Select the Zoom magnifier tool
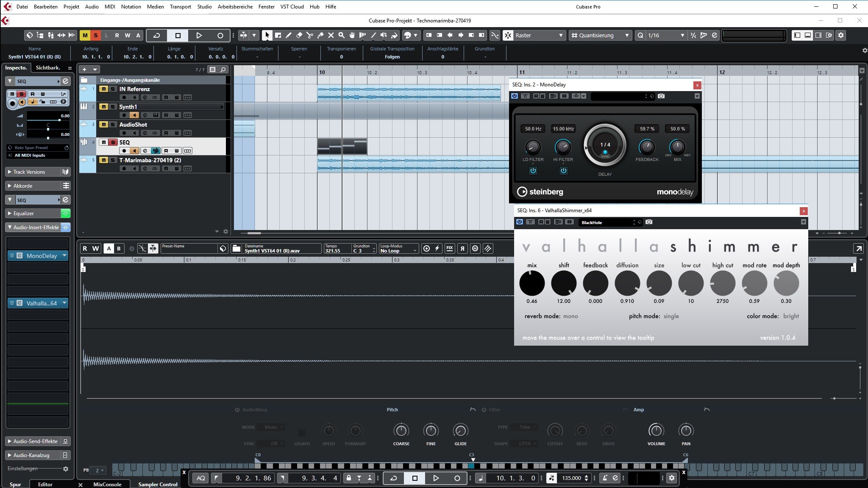 tap(341, 35)
